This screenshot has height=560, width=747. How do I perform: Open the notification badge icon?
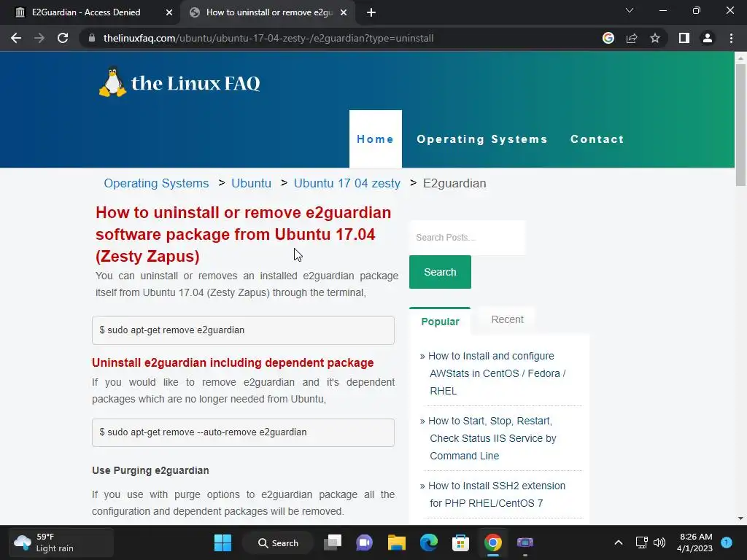click(727, 542)
